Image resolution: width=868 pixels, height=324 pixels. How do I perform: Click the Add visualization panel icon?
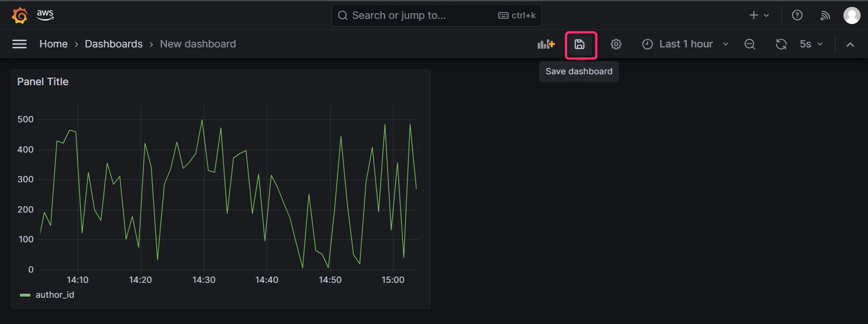click(546, 44)
